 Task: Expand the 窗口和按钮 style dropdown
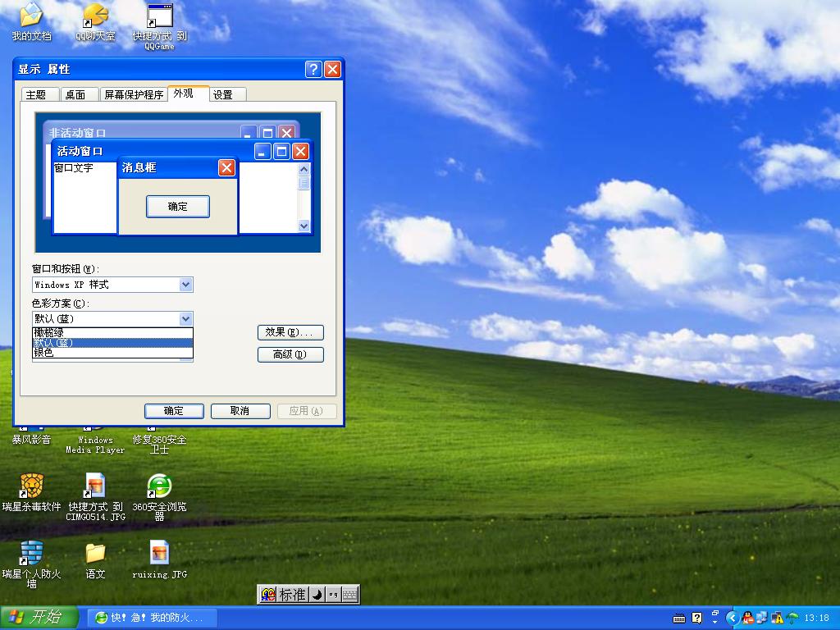[x=186, y=285]
